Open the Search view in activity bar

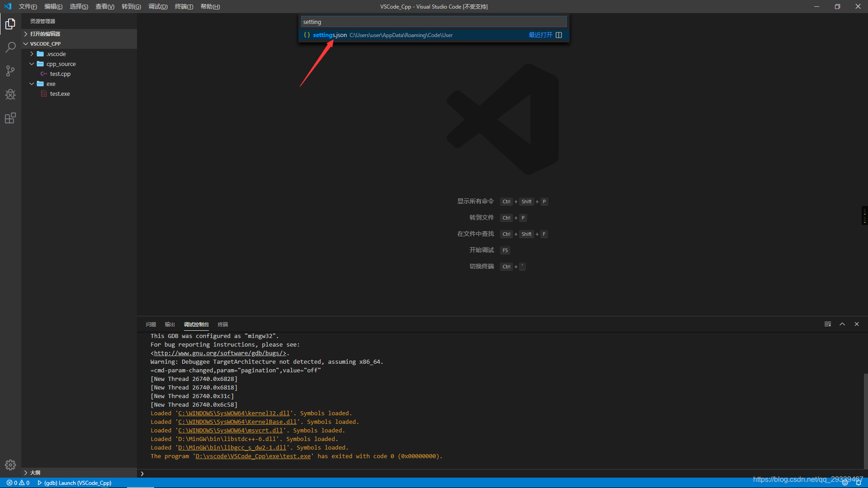(10, 47)
